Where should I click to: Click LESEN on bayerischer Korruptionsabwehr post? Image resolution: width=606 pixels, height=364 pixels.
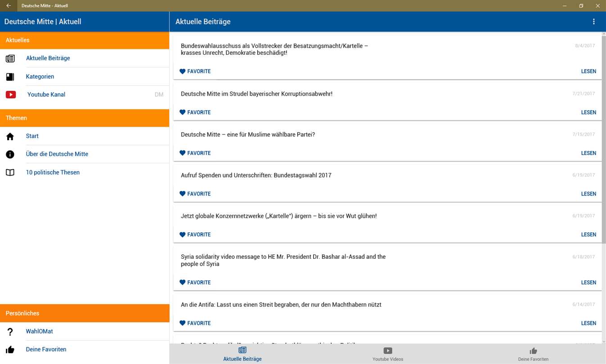(588, 112)
